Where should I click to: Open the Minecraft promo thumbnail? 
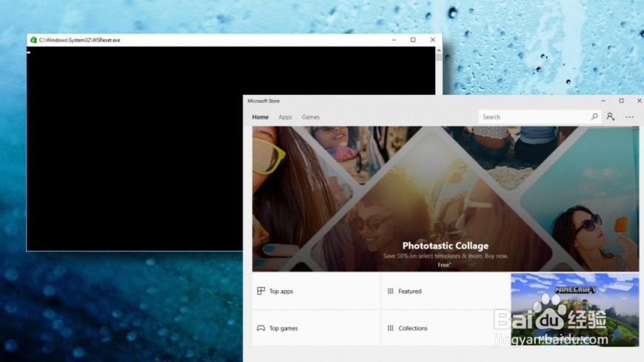[574, 310]
